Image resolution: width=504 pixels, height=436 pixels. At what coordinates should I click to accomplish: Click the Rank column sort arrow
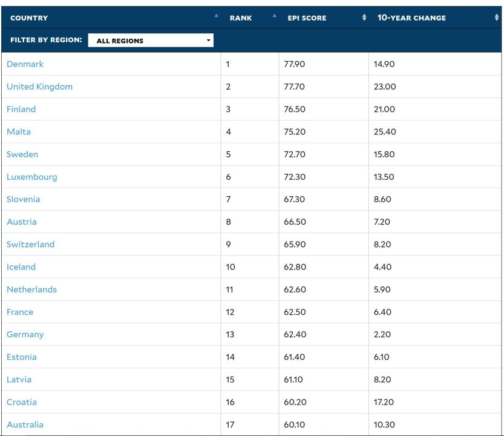pos(274,16)
